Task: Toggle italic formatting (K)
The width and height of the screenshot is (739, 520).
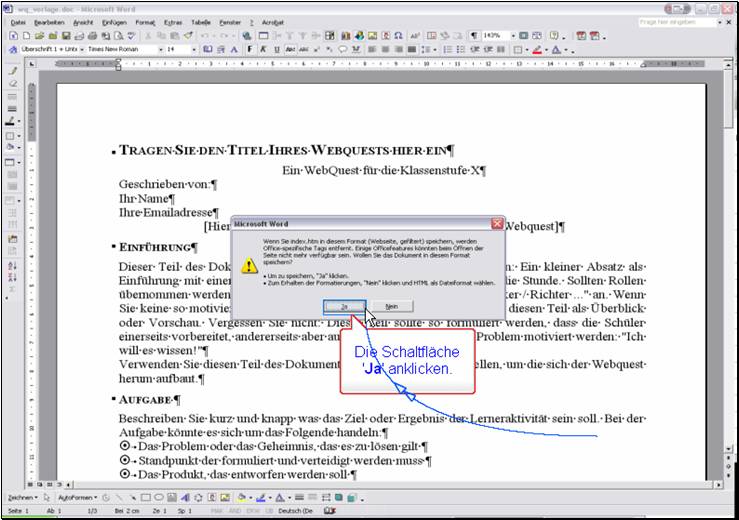Action: pos(263,48)
